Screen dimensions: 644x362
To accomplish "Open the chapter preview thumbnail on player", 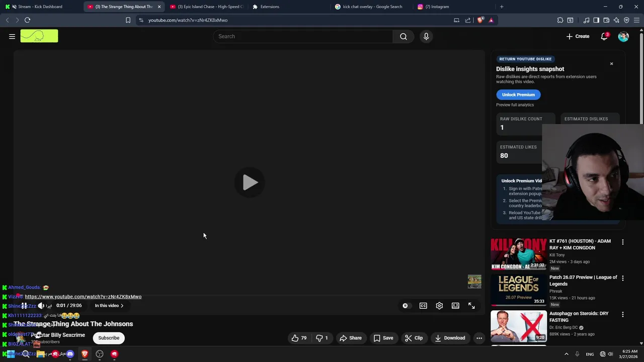I will point(474,281).
